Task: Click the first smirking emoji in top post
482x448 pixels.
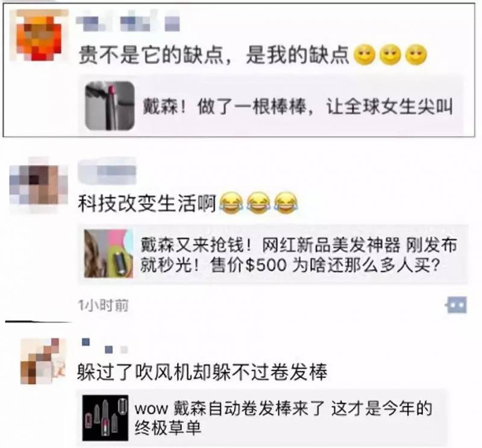Action: point(365,55)
